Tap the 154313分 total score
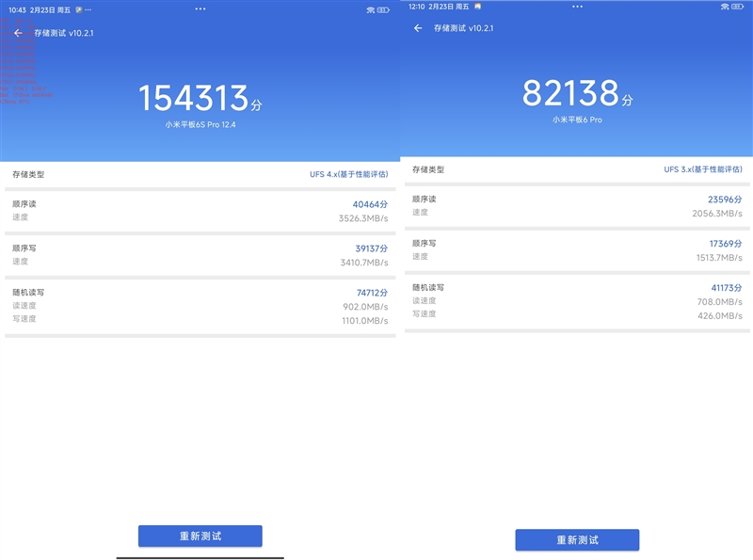The width and height of the screenshot is (753, 560). [x=200, y=99]
